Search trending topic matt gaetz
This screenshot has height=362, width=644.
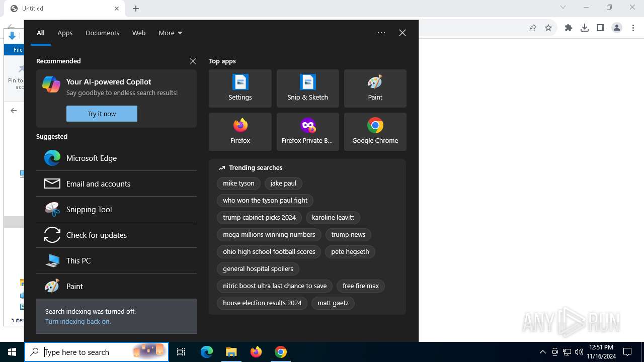coord(333,303)
